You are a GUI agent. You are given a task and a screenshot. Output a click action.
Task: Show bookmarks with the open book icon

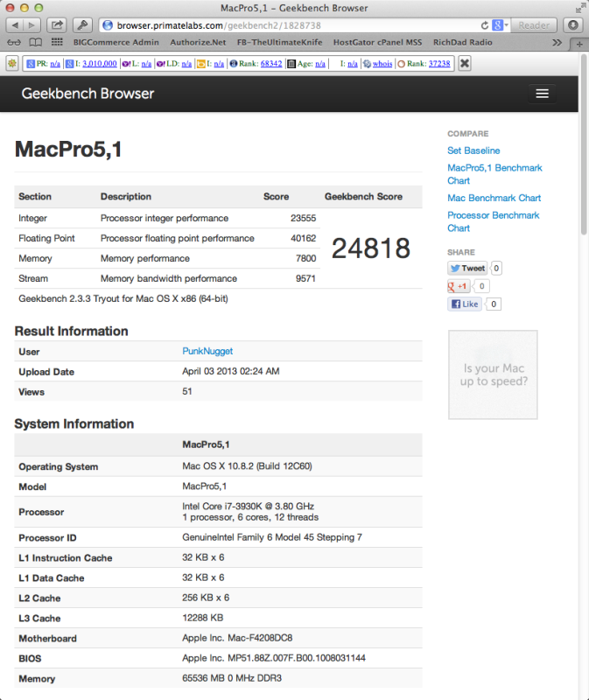36,42
